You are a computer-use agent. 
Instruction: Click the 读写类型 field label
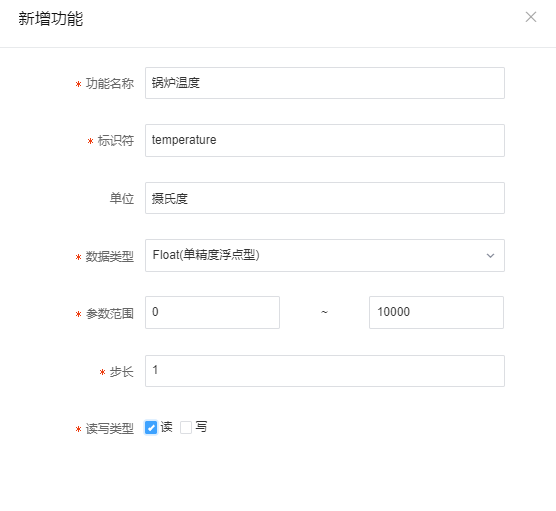110,428
